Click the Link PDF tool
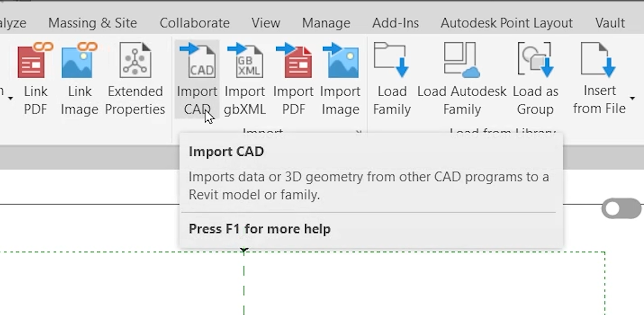 35,79
